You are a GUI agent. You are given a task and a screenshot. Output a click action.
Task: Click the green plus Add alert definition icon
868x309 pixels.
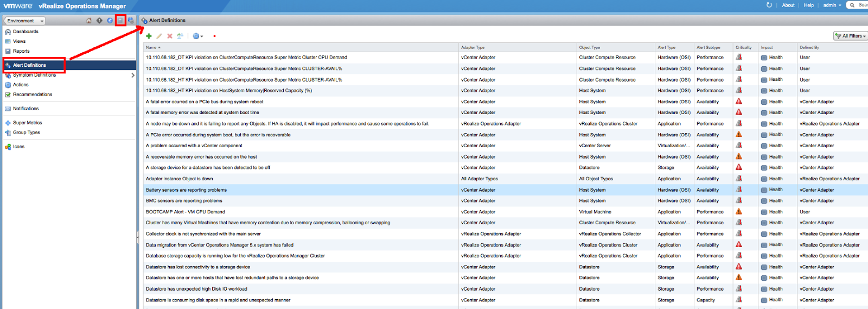point(149,36)
